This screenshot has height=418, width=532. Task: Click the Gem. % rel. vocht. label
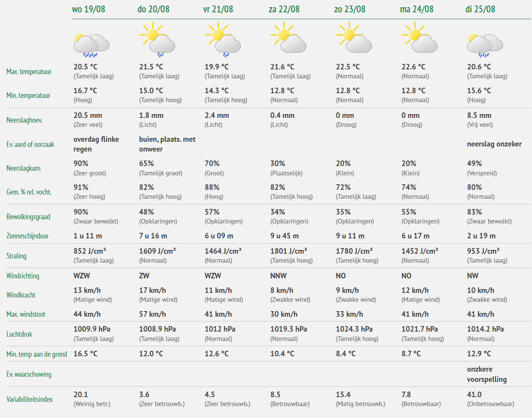click(x=29, y=192)
